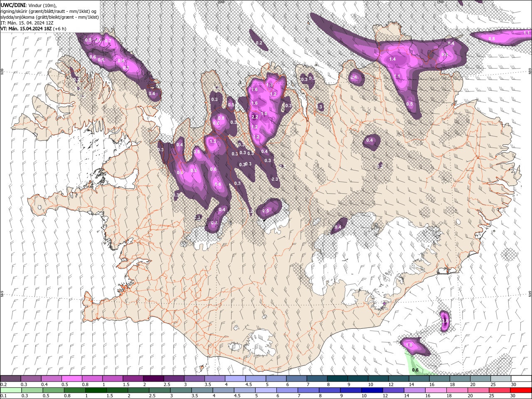
Task: Click the 'UWC/DINI: Vindur (10m),' title text
Action: (28, 5)
